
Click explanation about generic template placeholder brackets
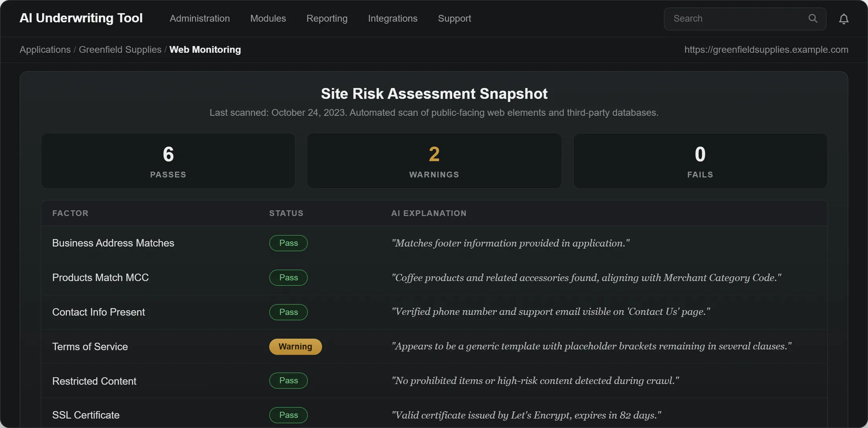pyautogui.click(x=591, y=346)
